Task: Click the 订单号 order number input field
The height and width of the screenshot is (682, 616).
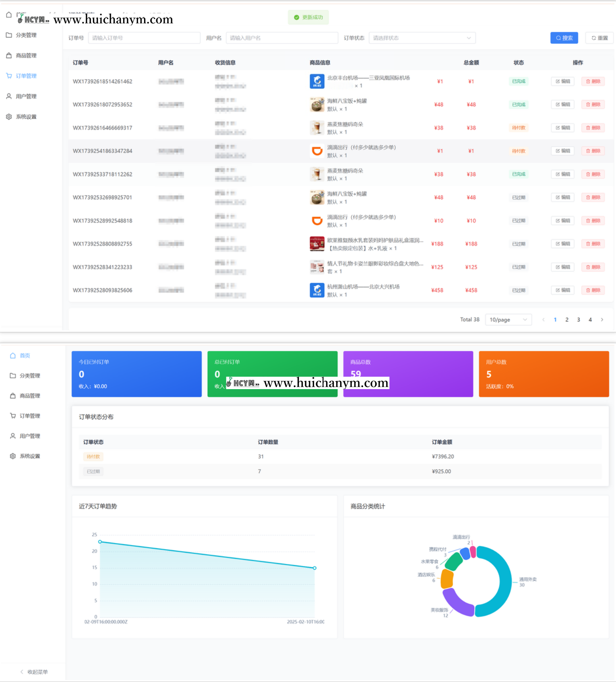Action: pyautogui.click(x=144, y=38)
